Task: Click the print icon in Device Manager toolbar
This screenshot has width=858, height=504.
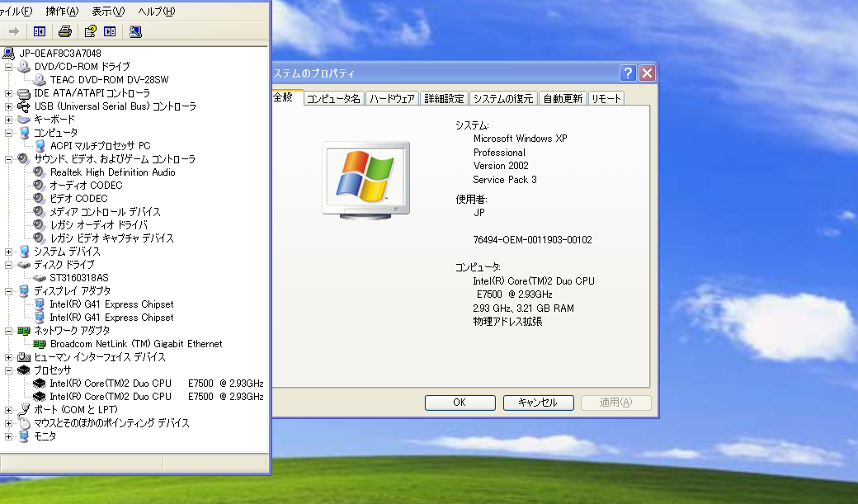Action: [x=64, y=31]
